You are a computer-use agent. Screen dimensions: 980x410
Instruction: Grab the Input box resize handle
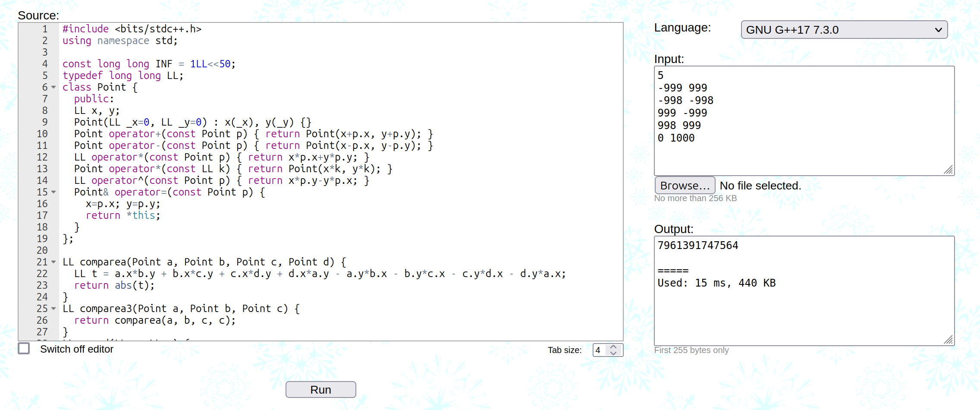tap(949, 170)
